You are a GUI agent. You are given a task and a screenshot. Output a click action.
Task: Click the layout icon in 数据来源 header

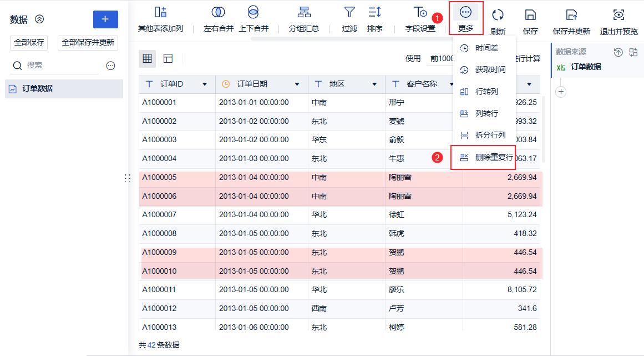[x=633, y=52]
